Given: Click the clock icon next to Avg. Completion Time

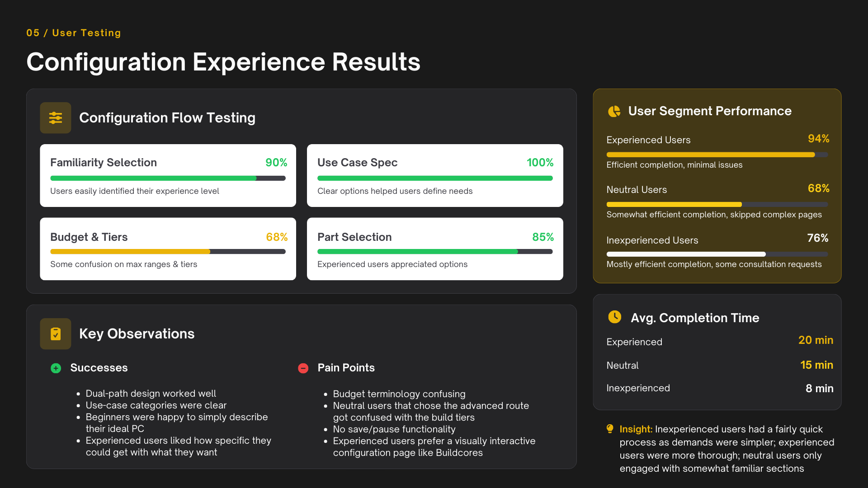Looking at the screenshot, I should click(614, 317).
